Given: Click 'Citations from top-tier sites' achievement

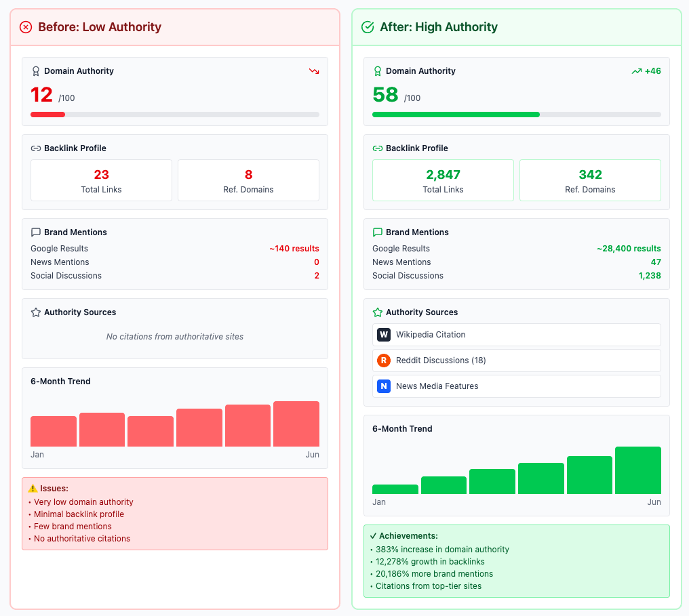Looking at the screenshot, I should pyautogui.click(x=429, y=586).
